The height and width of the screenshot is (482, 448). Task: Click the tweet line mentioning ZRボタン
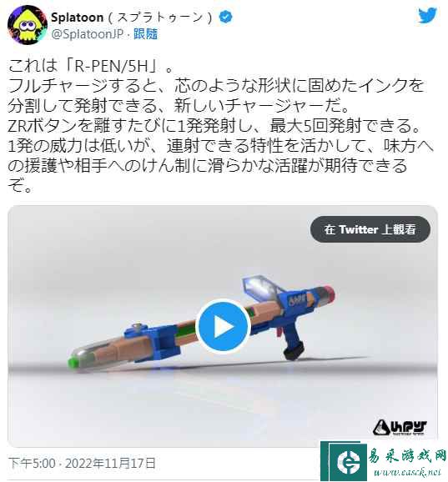click(x=214, y=126)
